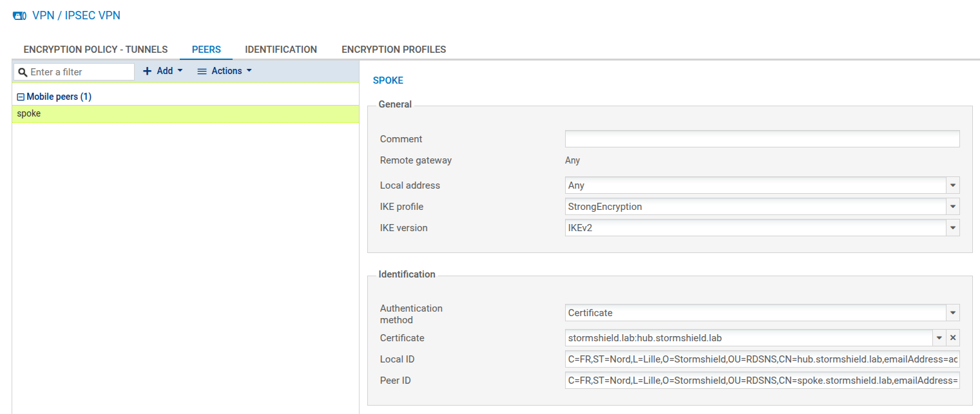Open the Certificate selection dropdown

pos(939,337)
